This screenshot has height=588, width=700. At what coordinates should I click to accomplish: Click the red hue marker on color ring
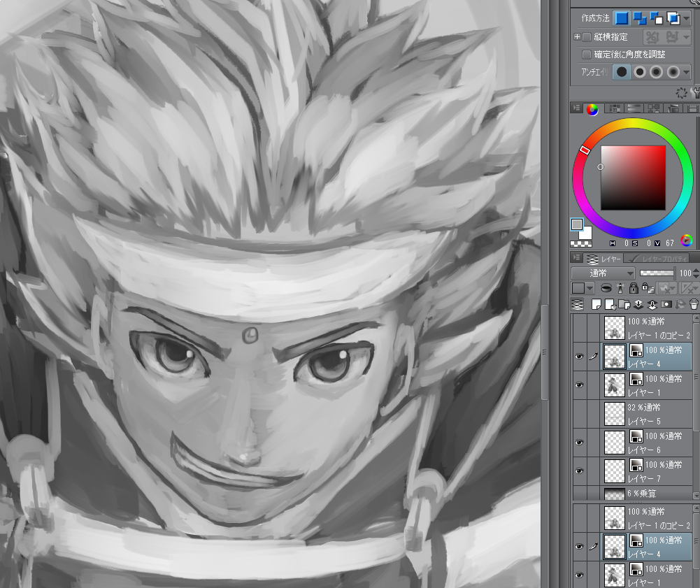(x=585, y=150)
